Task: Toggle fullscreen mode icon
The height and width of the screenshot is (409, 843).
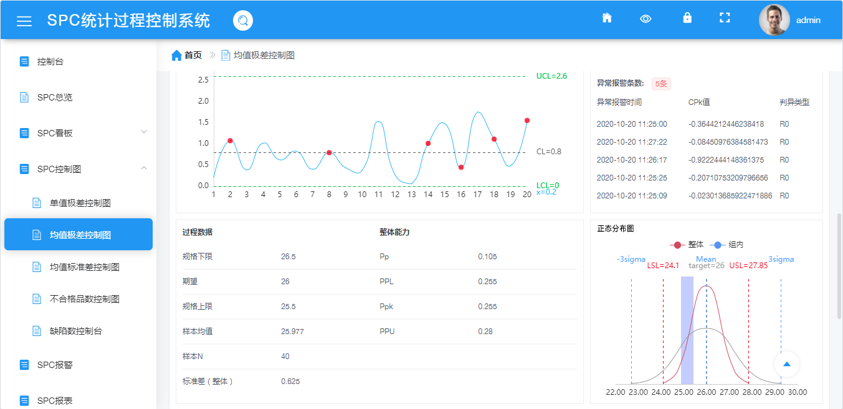Action: [x=726, y=18]
